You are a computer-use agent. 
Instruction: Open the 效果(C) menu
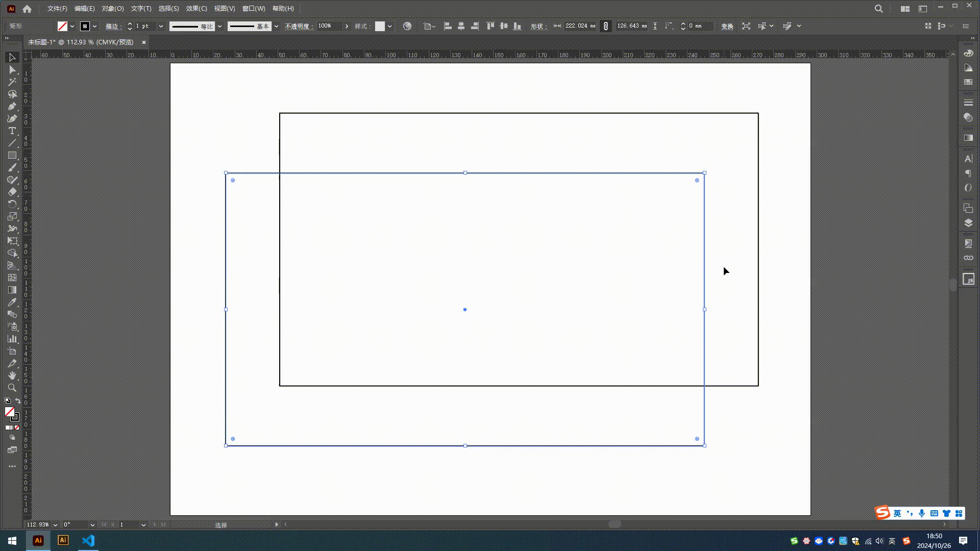click(x=197, y=9)
